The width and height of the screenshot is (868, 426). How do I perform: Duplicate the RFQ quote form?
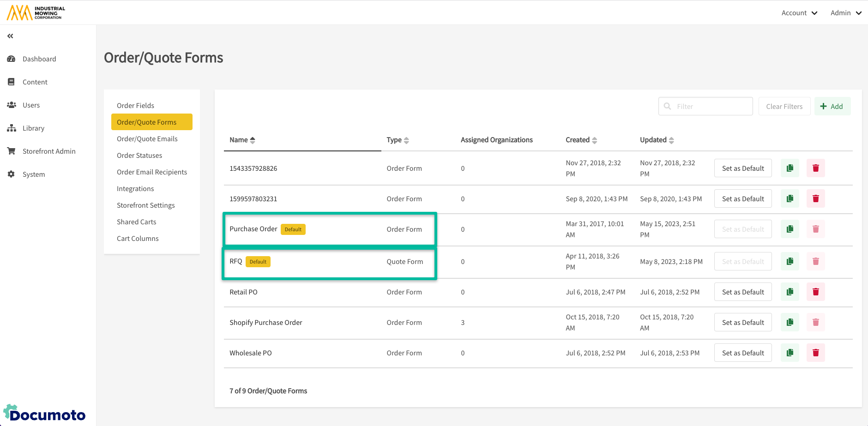click(790, 261)
